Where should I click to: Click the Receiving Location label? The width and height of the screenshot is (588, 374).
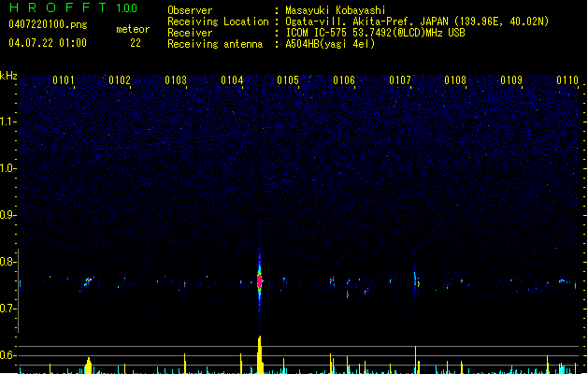click(218, 22)
